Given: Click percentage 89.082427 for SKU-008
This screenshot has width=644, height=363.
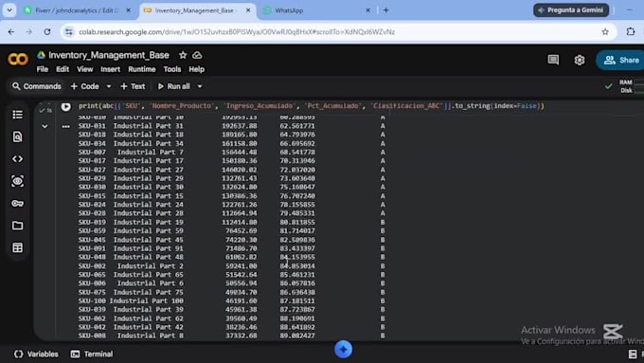Looking at the screenshot, I should [297, 336].
